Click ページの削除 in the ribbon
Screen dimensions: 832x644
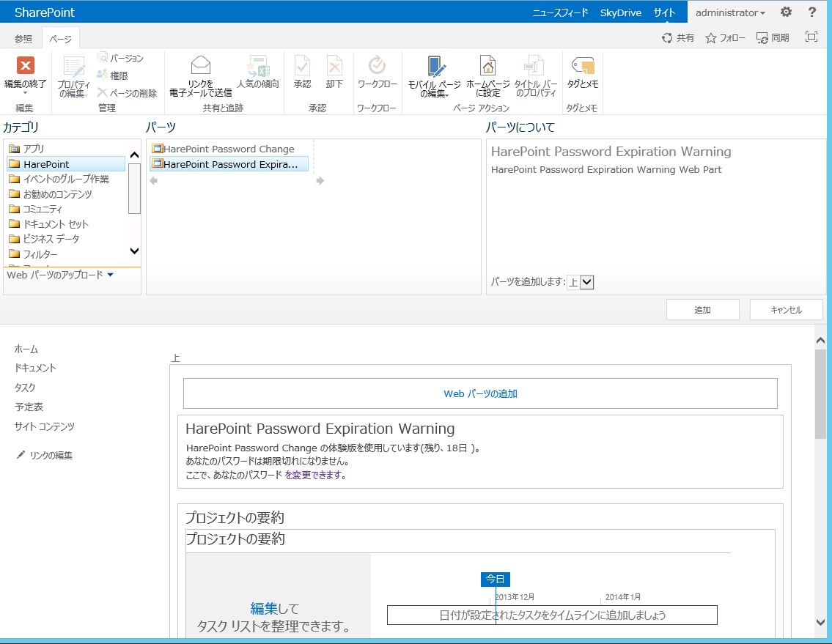[128, 93]
